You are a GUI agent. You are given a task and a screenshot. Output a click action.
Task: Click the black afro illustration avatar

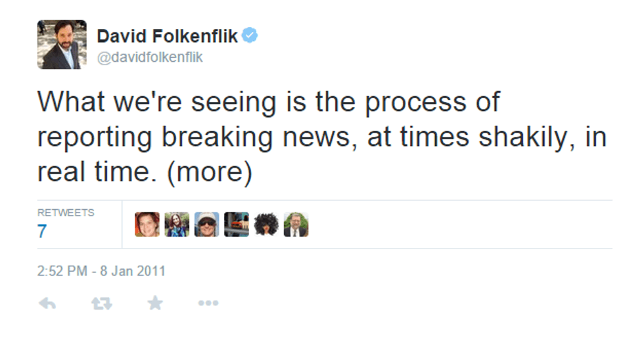pos(266,224)
